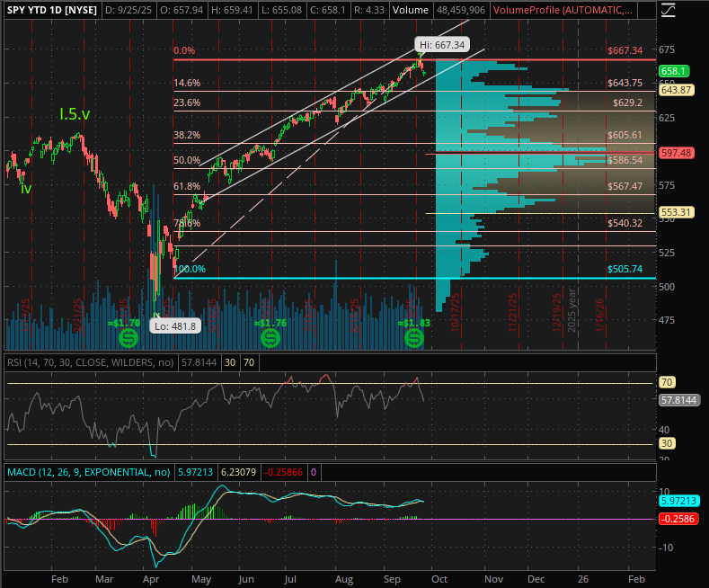This screenshot has height=588, width=709.
Task: Open the MACD study settings label
Action: pos(87,471)
